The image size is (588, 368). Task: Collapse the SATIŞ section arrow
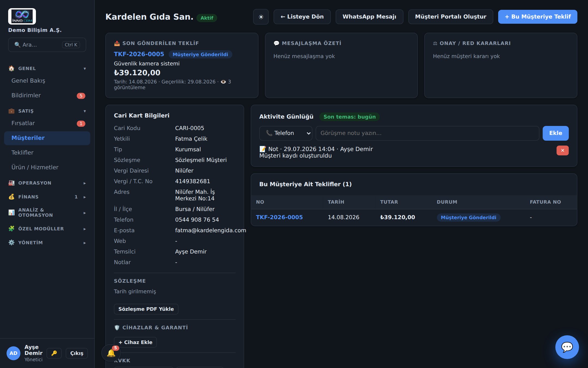click(x=85, y=111)
